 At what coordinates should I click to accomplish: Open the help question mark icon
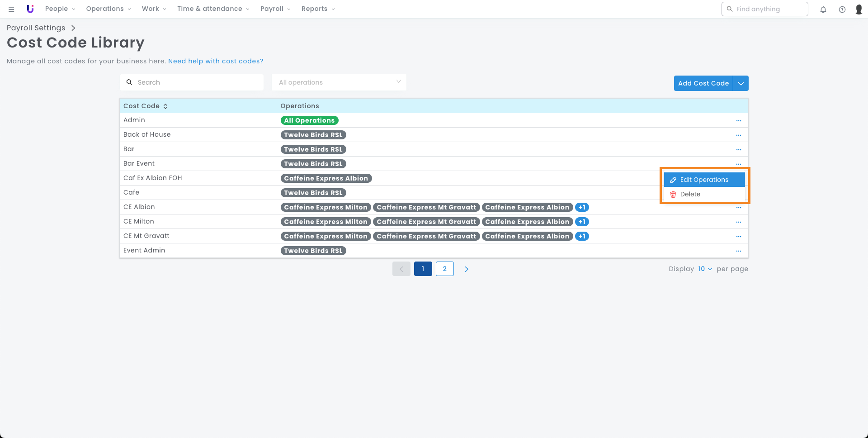tap(842, 10)
